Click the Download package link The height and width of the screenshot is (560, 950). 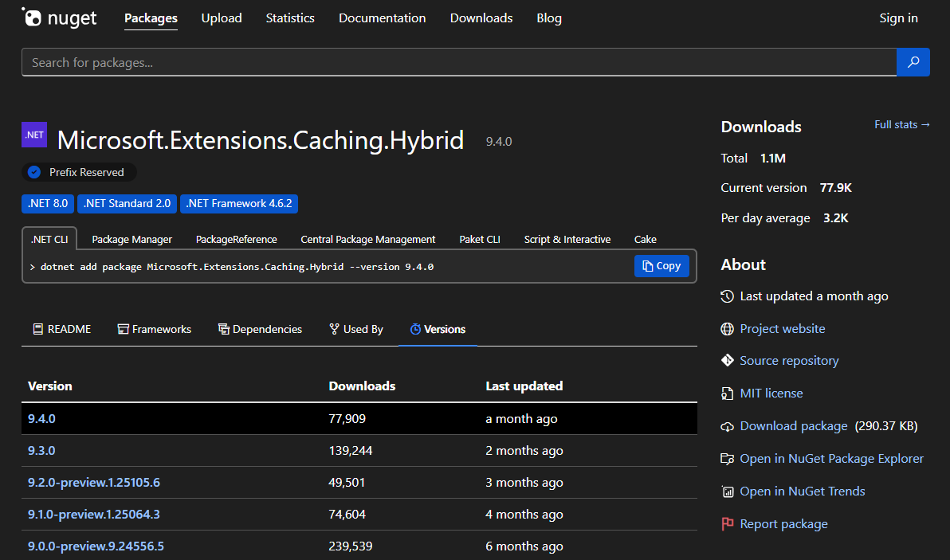tap(794, 426)
